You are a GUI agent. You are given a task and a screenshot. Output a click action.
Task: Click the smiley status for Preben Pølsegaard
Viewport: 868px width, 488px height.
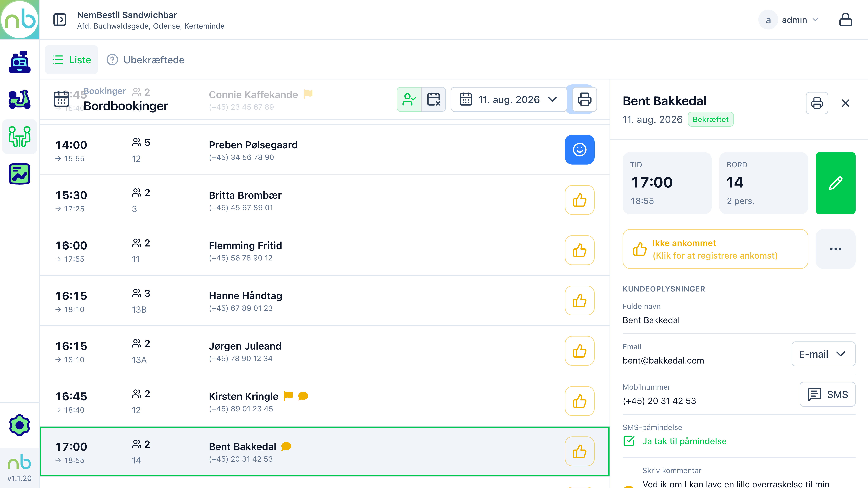coord(580,149)
